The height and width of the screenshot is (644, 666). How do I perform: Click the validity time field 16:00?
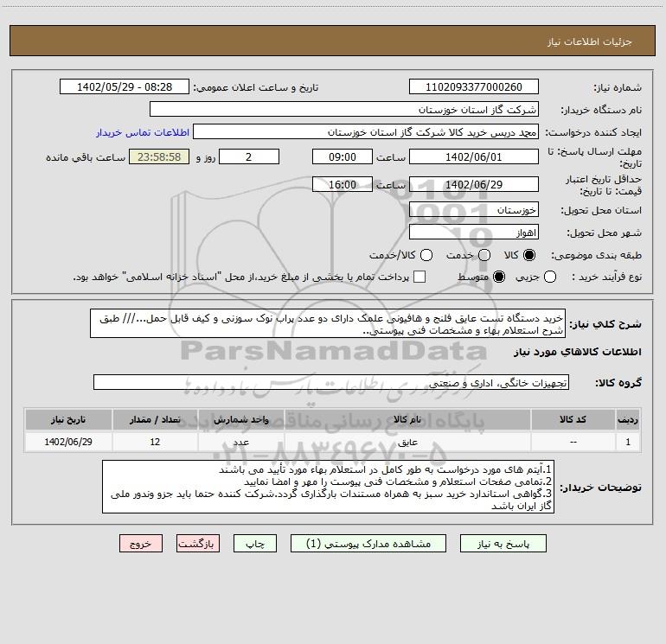pos(343,185)
